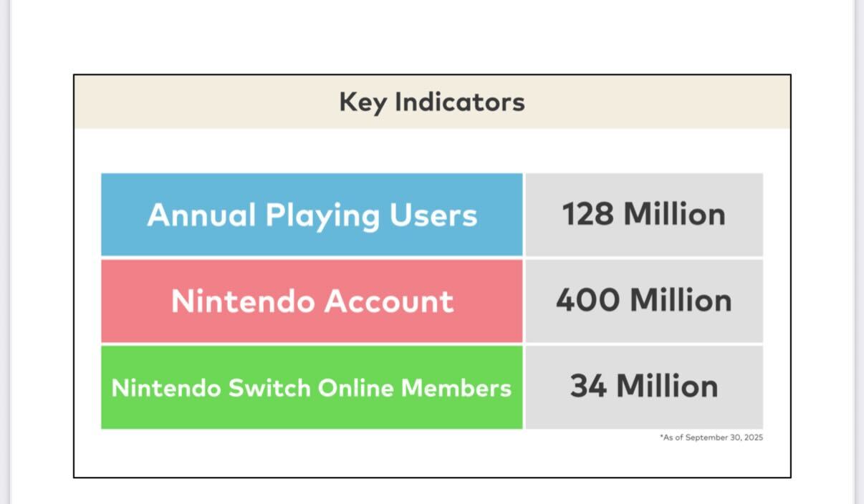Screen dimensions: 864x504
Task: Click the word "Users" in the blue row
Action: tap(433, 215)
